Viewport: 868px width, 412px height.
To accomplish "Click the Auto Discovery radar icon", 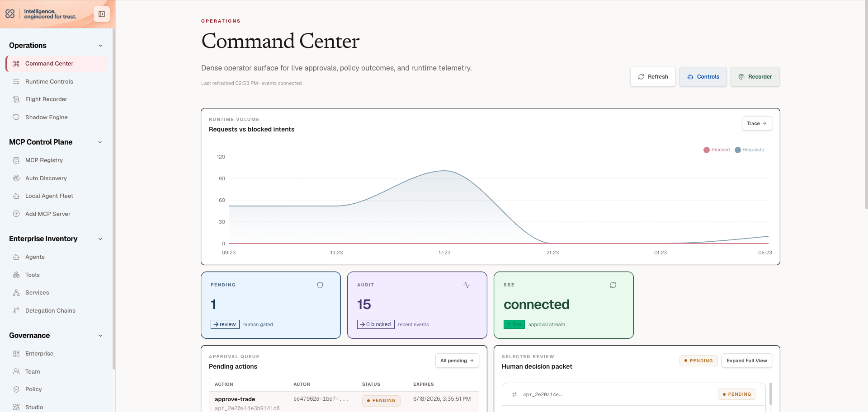I will [16, 178].
